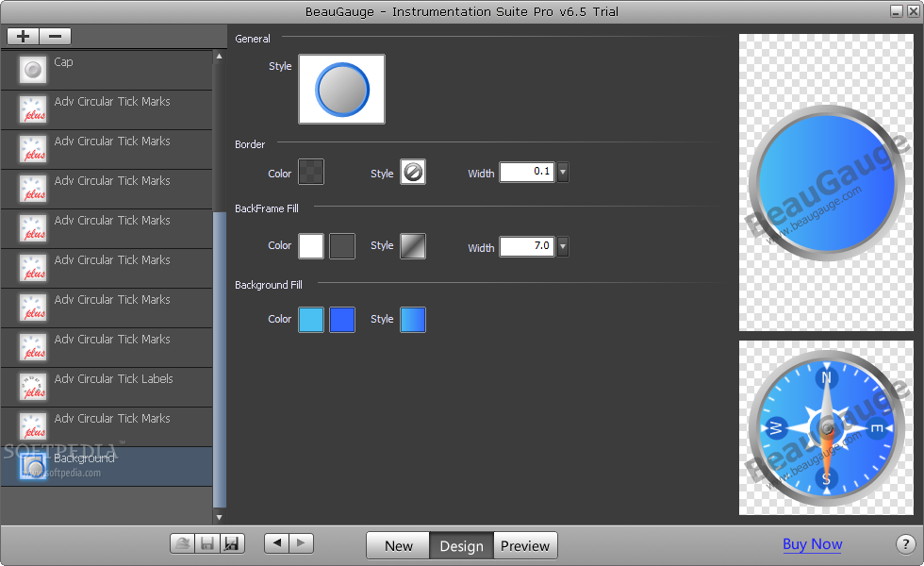Click the open file icon in bottom toolbar

point(183,543)
